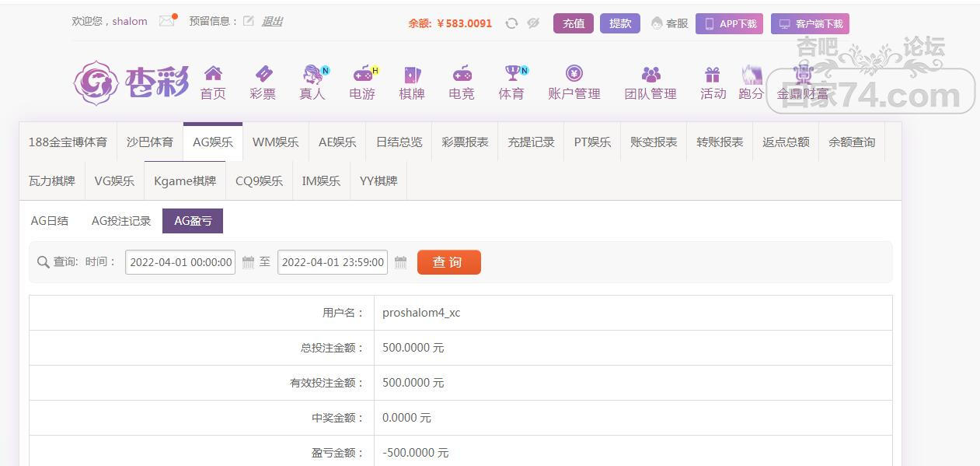Screen dimensions: 980x466
Task: Select the AG投注记录 sub-tab
Action: (x=121, y=221)
